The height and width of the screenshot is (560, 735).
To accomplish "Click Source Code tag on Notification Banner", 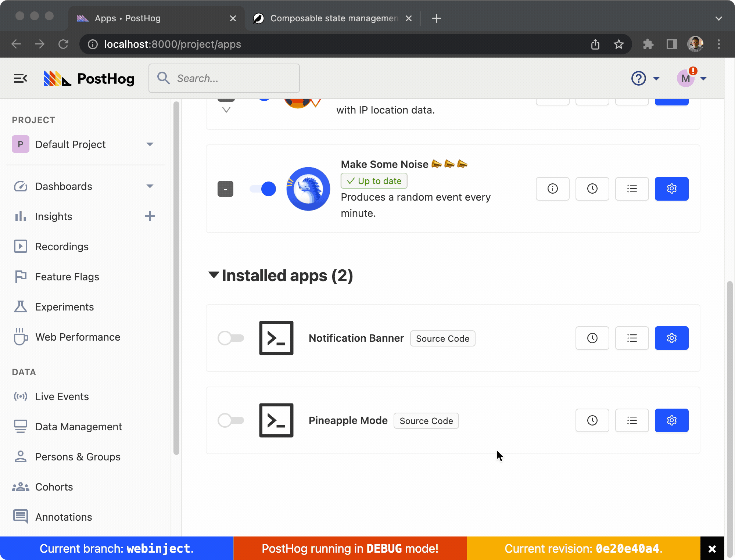I will click(442, 338).
